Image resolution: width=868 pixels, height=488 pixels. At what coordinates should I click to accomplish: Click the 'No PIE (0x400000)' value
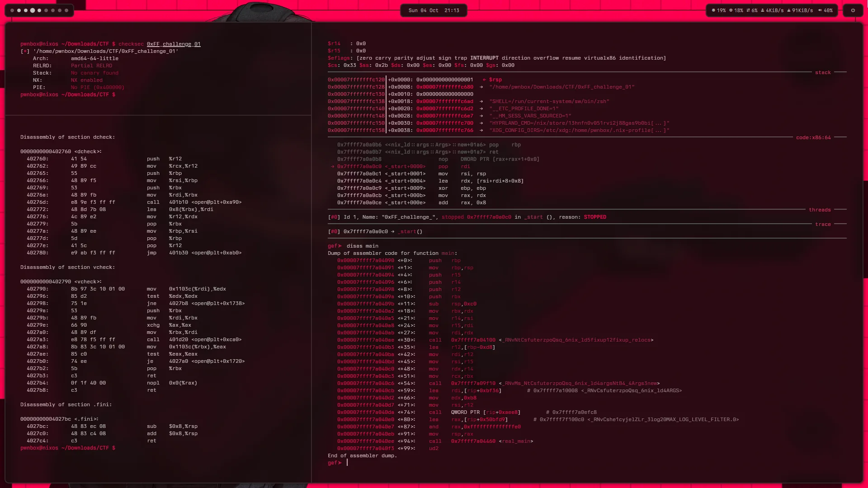(x=98, y=87)
